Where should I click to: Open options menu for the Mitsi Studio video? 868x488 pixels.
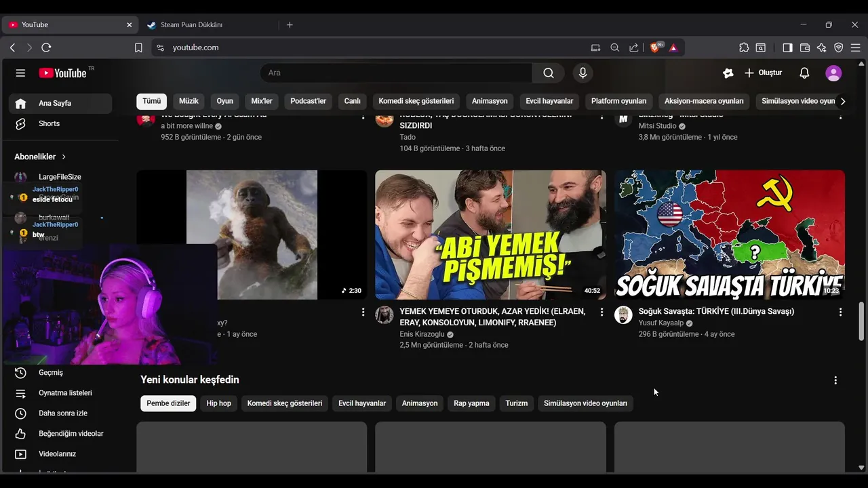(x=840, y=117)
